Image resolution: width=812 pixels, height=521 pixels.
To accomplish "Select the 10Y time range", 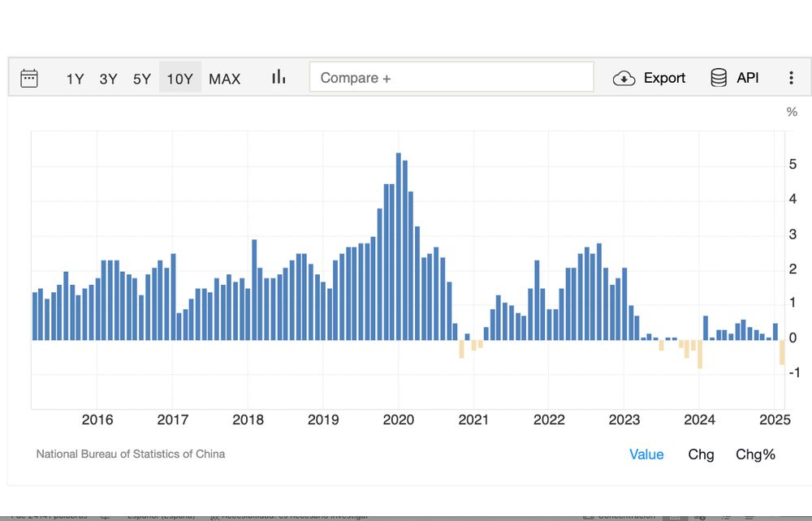I will coord(179,78).
